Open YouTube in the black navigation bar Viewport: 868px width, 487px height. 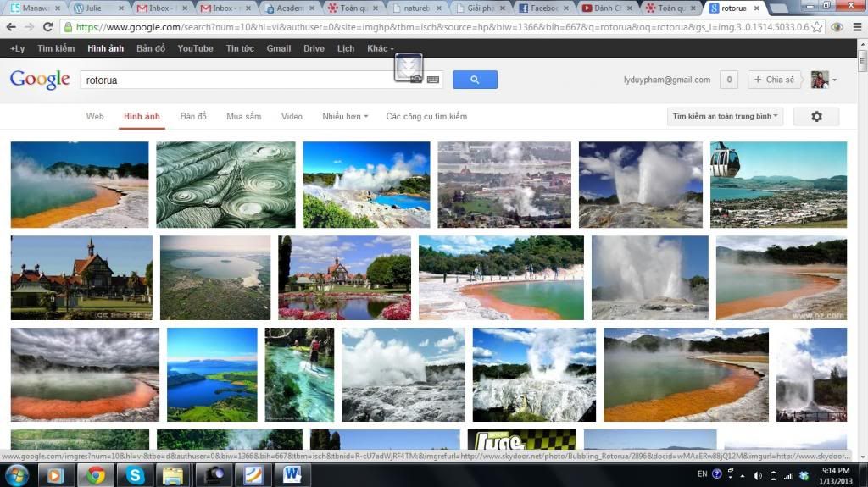[196, 49]
